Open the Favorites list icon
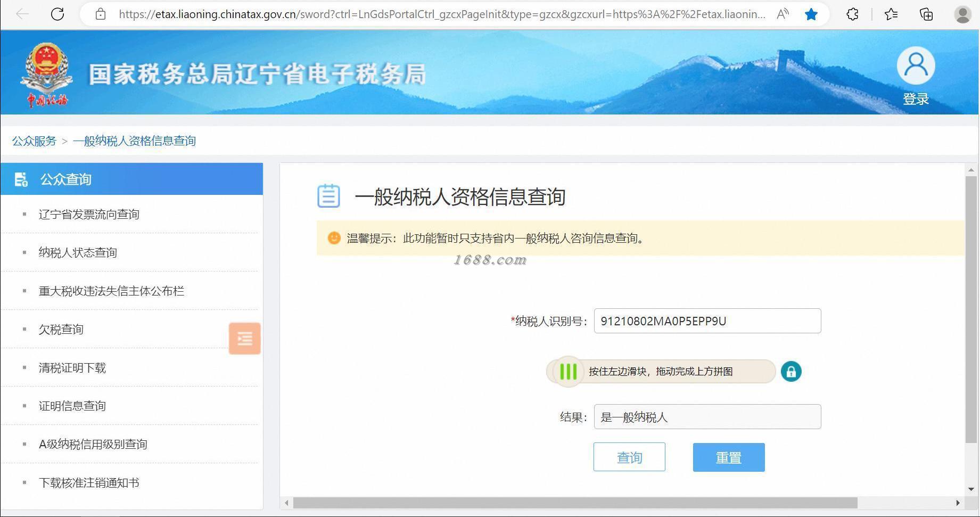The width and height of the screenshot is (980, 517). pos(891,14)
